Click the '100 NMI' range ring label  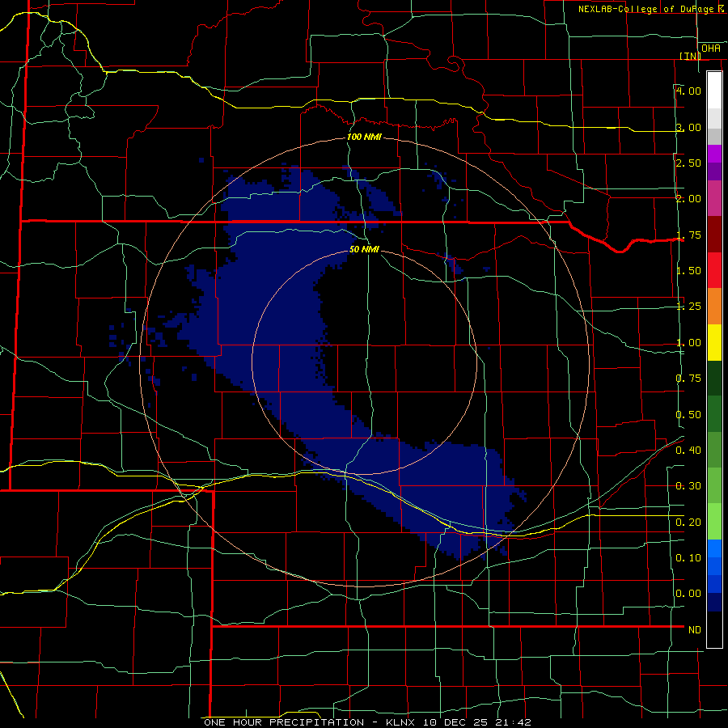pos(364,137)
